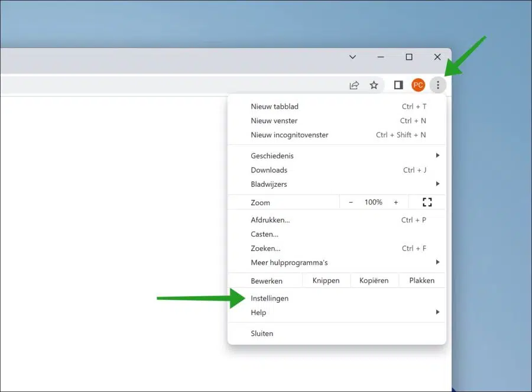Choose Zoeken... in the menu
This screenshot has width=532, height=392.
pyautogui.click(x=337, y=248)
